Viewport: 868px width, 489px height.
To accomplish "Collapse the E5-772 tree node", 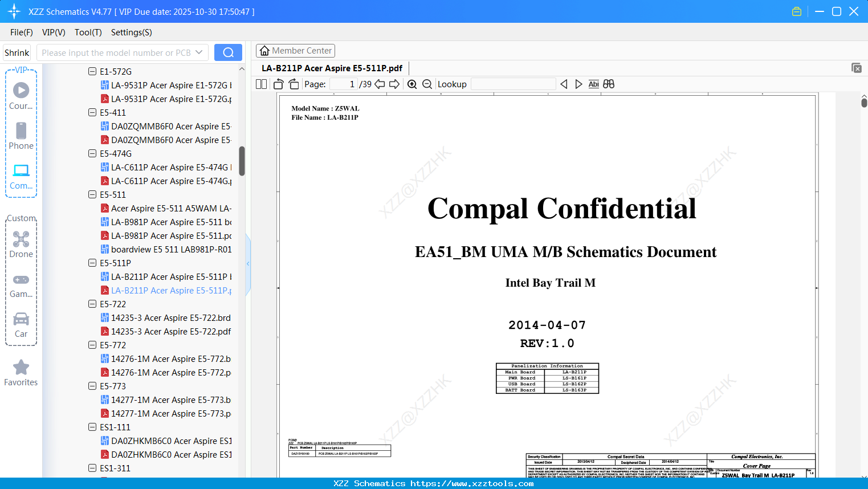I will pos(92,345).
